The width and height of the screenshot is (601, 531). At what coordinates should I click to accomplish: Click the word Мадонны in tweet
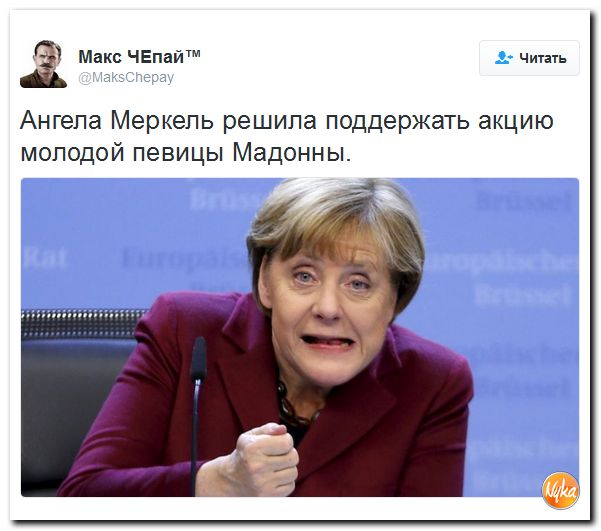[x=292, y=152]
